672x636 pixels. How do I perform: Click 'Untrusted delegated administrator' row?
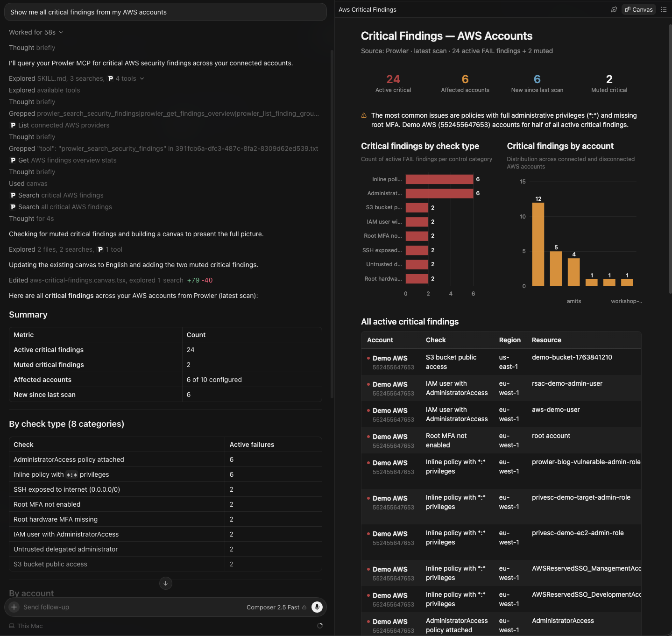[x=165, y=549]
